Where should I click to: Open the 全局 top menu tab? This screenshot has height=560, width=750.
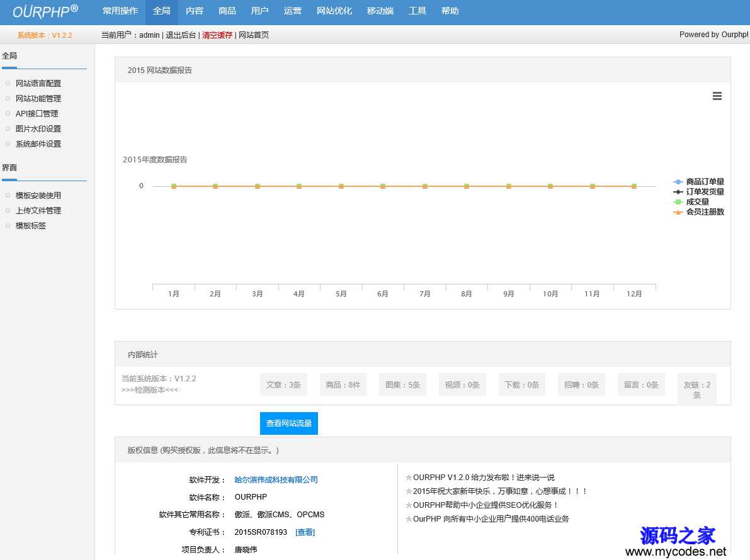click(162, 11)
